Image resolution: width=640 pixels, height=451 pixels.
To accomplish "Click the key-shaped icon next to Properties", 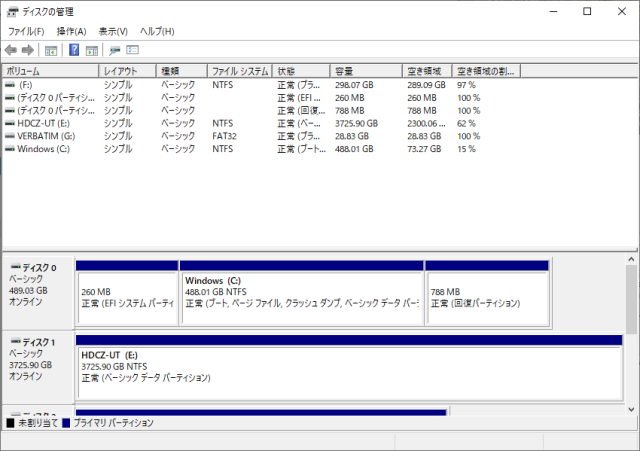I will pos(115,50).
